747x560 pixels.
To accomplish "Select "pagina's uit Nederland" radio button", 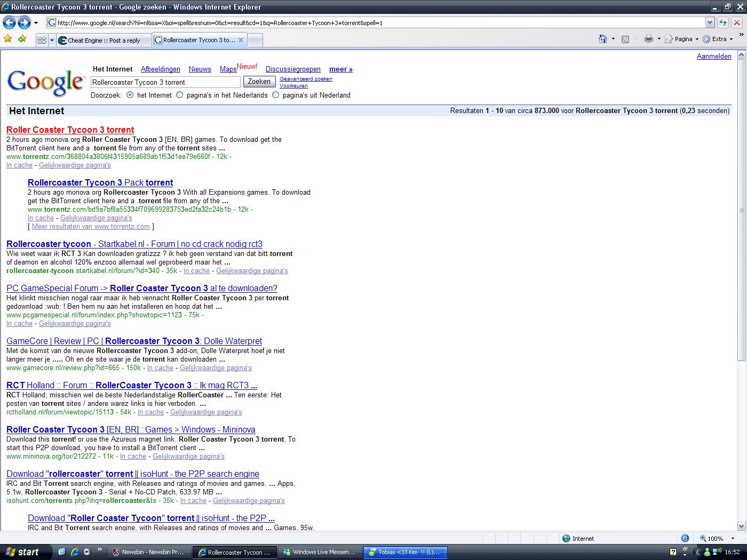I will 275,95.
